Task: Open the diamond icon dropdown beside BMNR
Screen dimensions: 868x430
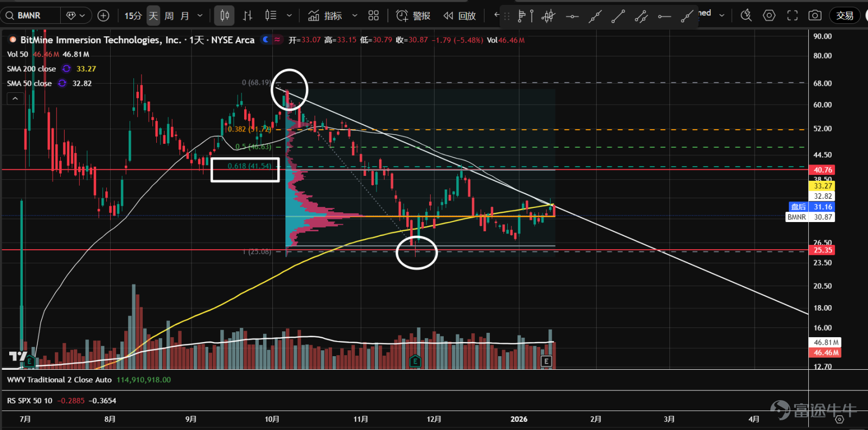Action: tap(75, 16)
